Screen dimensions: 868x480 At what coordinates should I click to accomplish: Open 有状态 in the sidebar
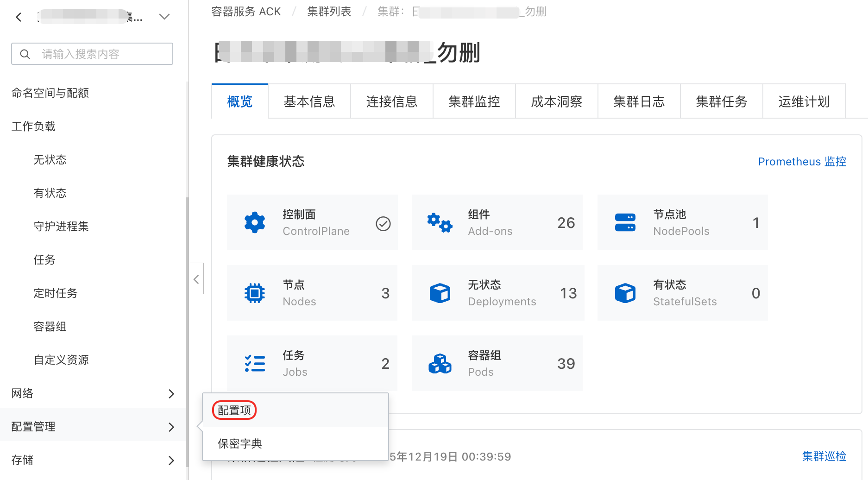[50, 193]
